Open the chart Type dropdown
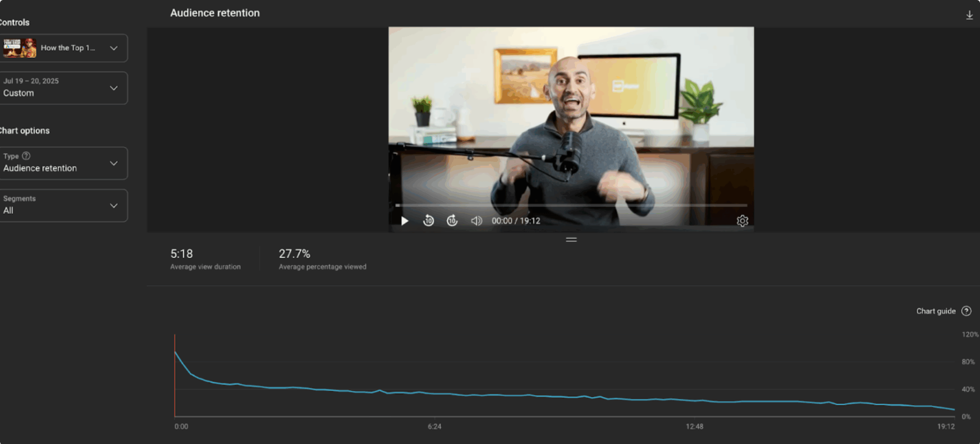980x444 pixels. coord(114,163)
